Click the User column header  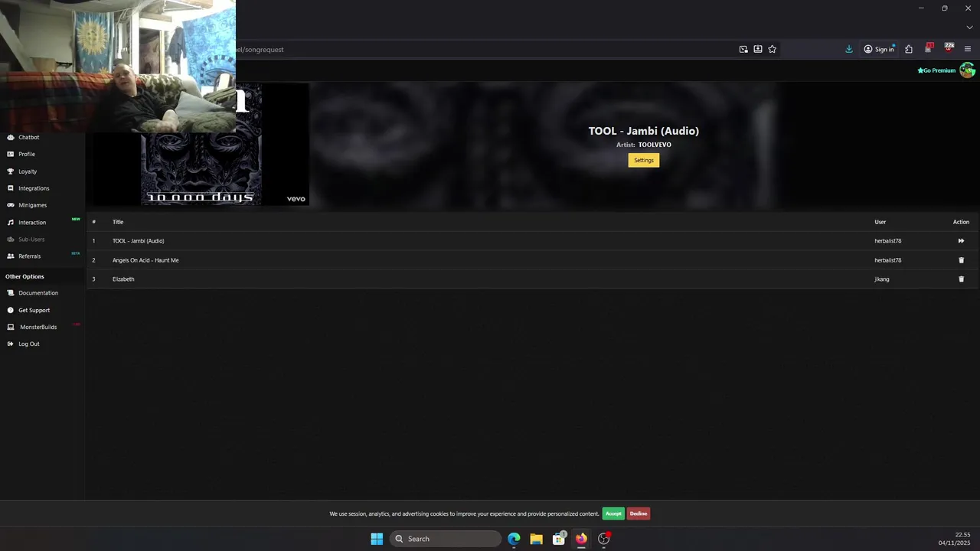click(x=880, y=222)
